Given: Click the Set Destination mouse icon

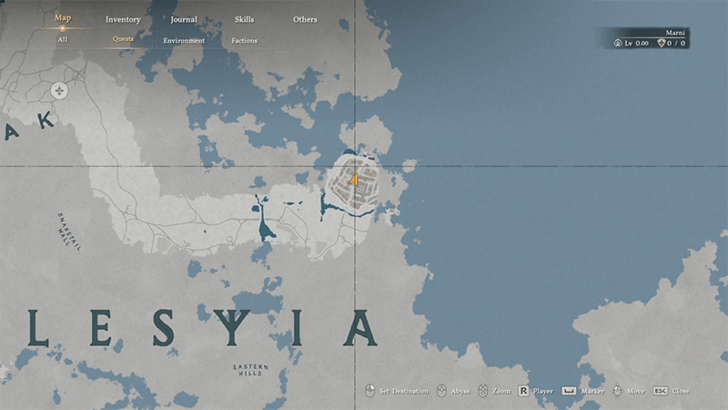Looking at the screenshot, I should pyautogui.click(x=369, y=391).
